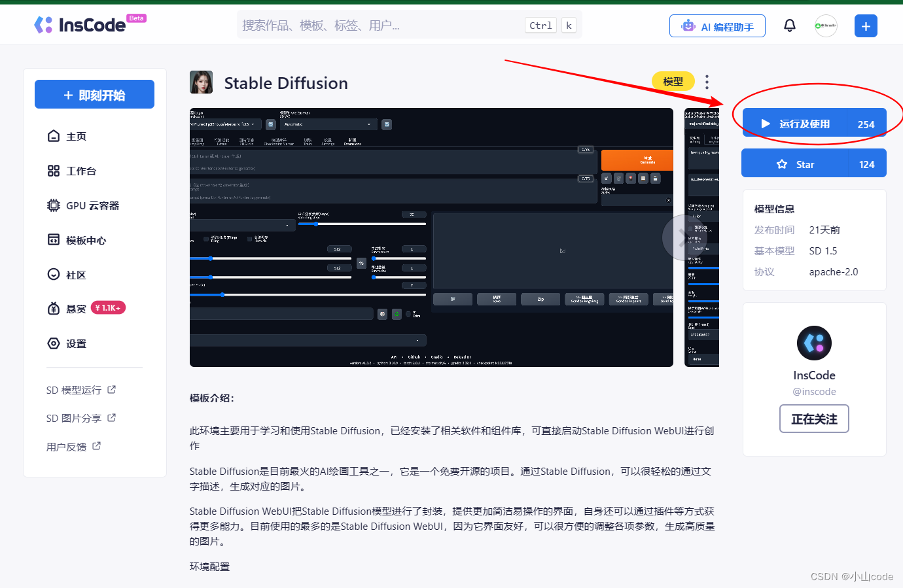Image resolution: width=903 pixels, height=588 pixels.
Task: Click the 即刻开始 button
Action: pyautogui.click(x=94, y=95)
